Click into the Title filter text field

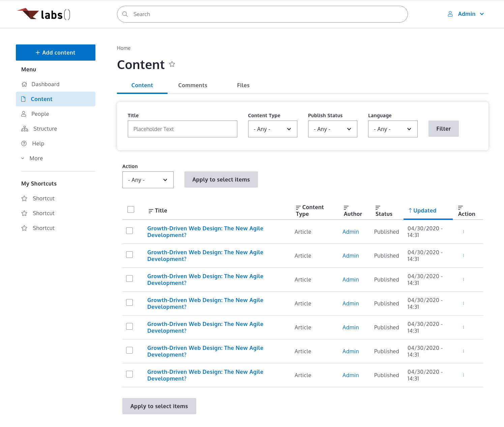[182, 129]
